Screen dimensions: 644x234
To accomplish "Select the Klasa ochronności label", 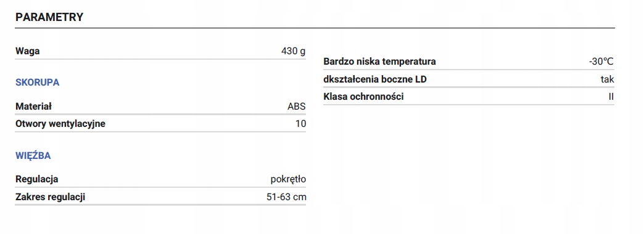I will (363, 97).
